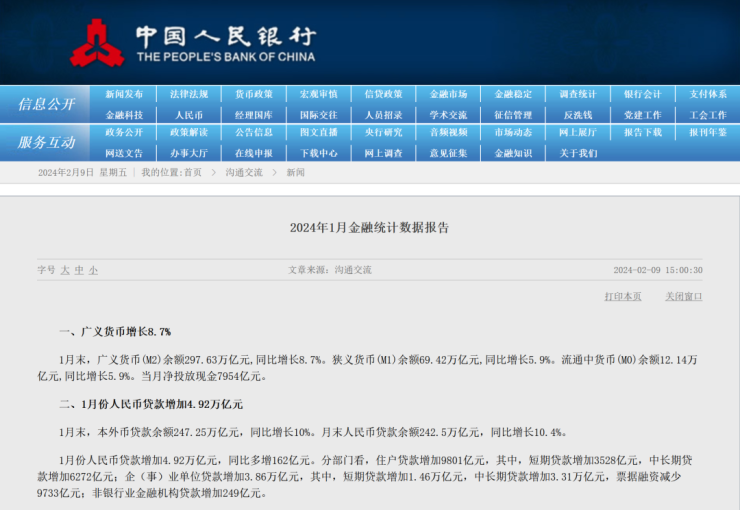Image resolution: width=740 pixels, height=510 pixels.
Task: Click the 信息公开 section header
Action: (46, 104)
